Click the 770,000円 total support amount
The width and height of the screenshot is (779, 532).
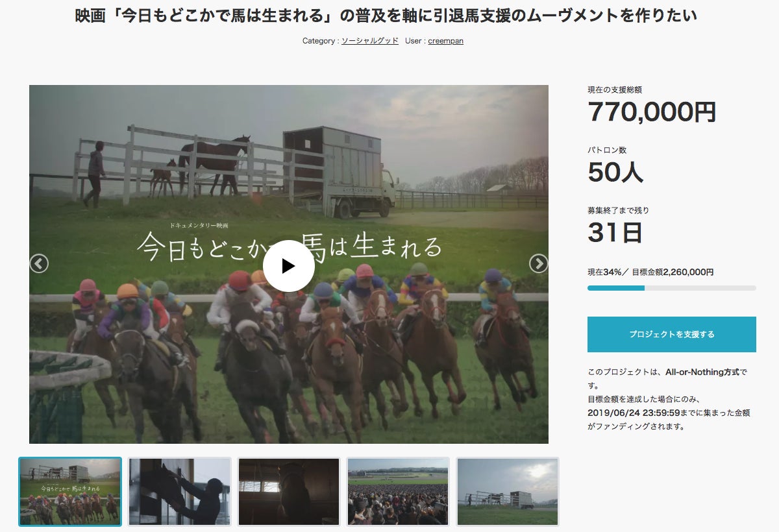point(652,112)
